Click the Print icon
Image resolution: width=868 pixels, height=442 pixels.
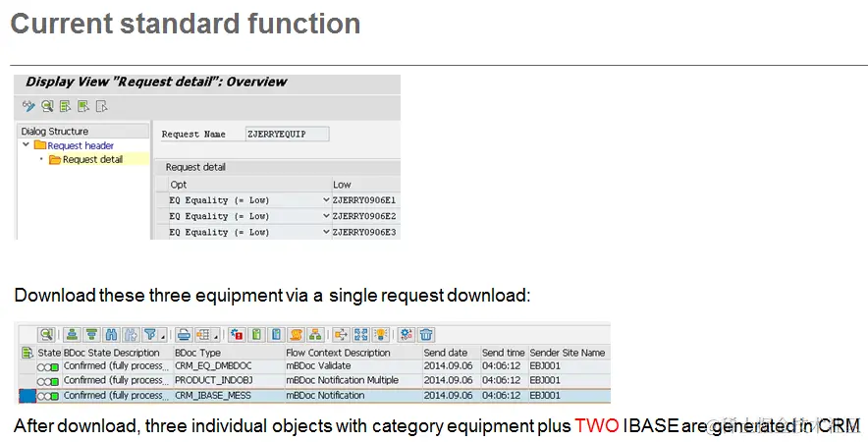point(184,335)
